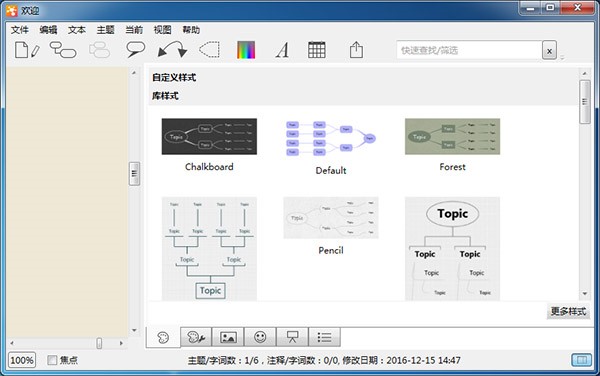Toggle the panel layout icon in status bar
The width and height of the screenshot is (600, 376).
582,360
